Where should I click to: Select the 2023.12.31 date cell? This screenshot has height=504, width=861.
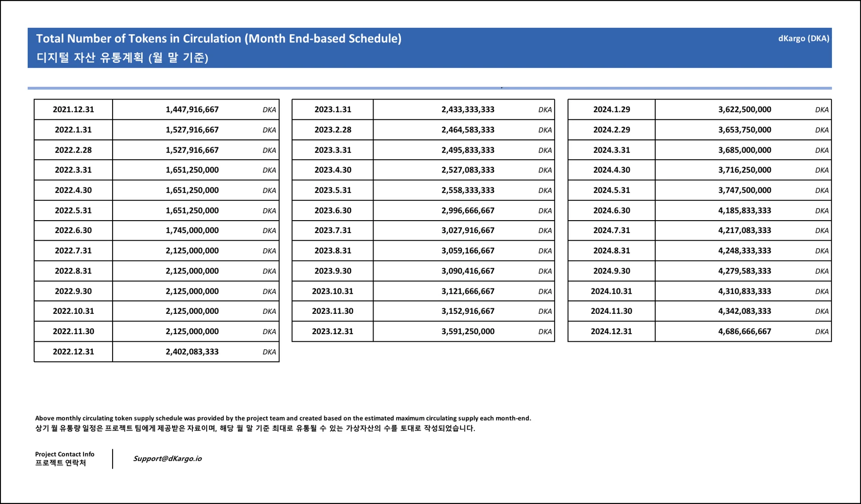(333, 331)
